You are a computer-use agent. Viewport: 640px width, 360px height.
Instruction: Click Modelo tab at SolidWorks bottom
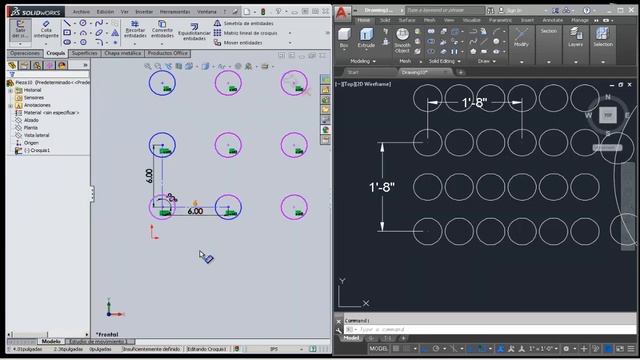[51, 342]
